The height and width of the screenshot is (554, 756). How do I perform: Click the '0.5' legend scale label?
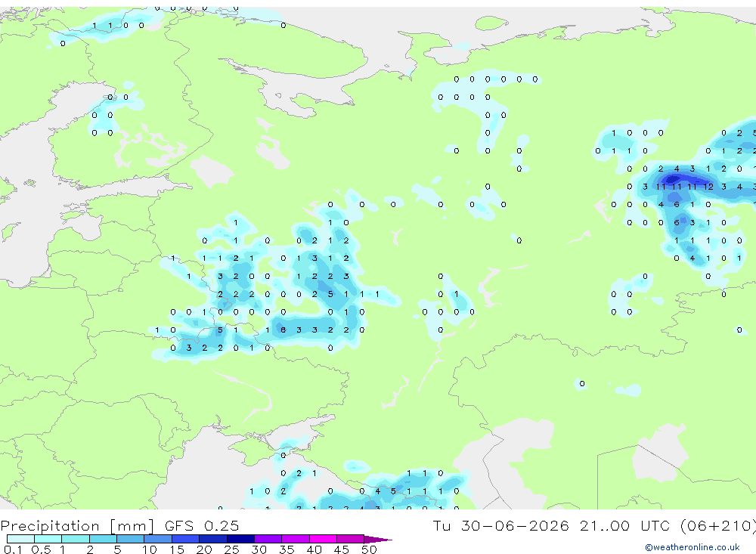click(x=42, y=549)
